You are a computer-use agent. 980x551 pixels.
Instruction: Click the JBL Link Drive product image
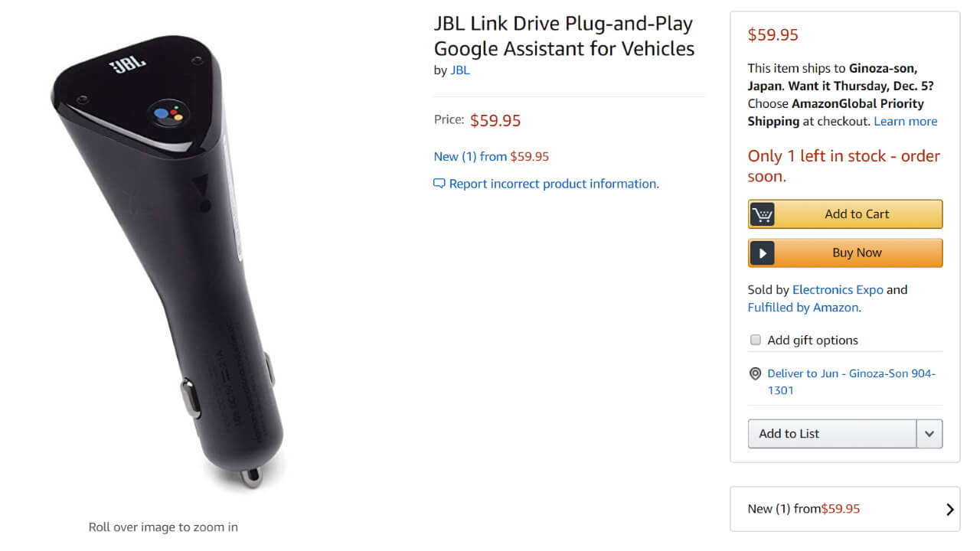(167, 260)
